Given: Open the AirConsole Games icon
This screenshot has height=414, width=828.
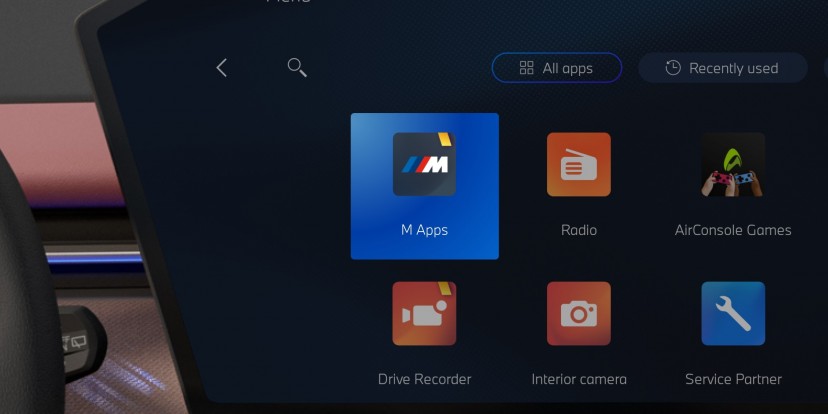Looking at the screenshot, I should [x=733, y=164].
